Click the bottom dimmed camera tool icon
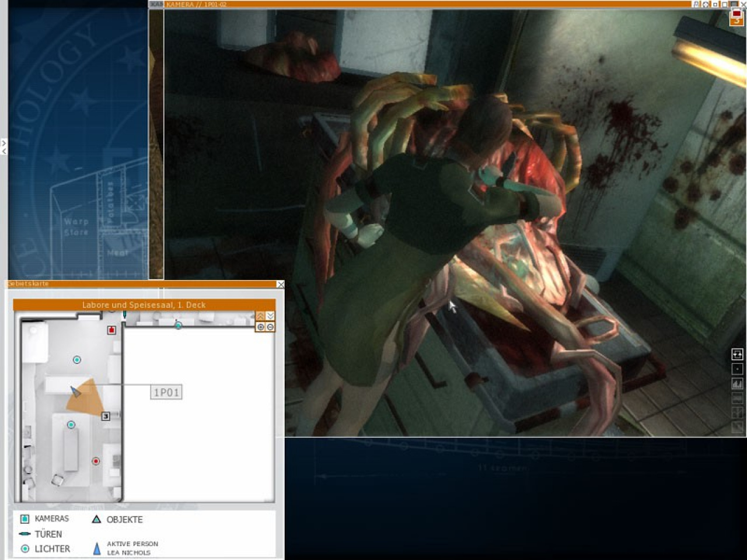Viewport: 747px width, 560px height. tap(737, 427)
